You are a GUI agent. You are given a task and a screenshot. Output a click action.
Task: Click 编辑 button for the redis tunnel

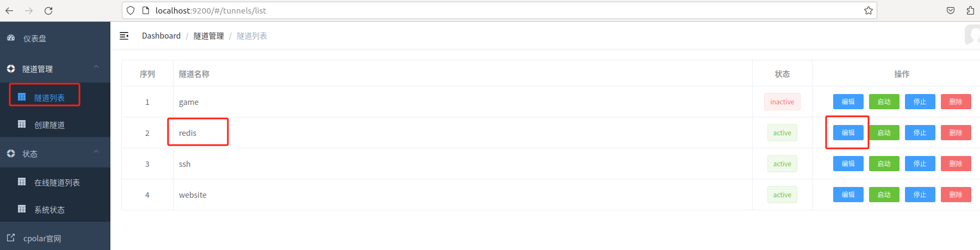click(x=848, y=133)
